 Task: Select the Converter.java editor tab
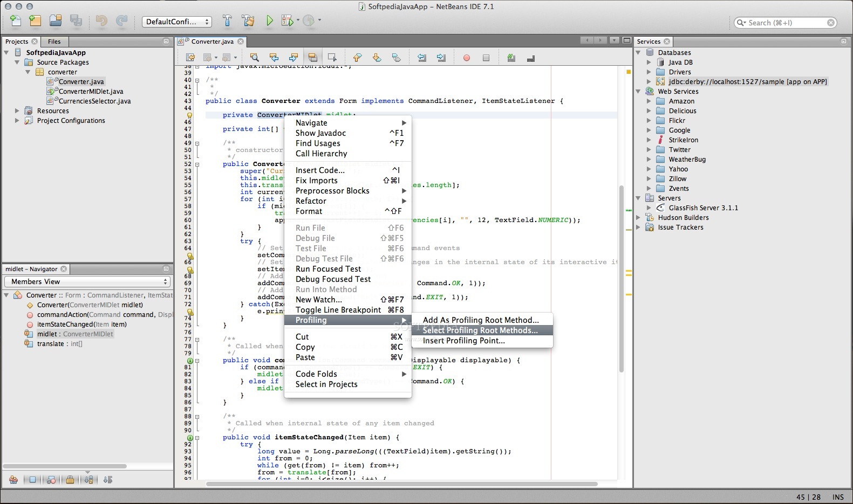(212, 42)
